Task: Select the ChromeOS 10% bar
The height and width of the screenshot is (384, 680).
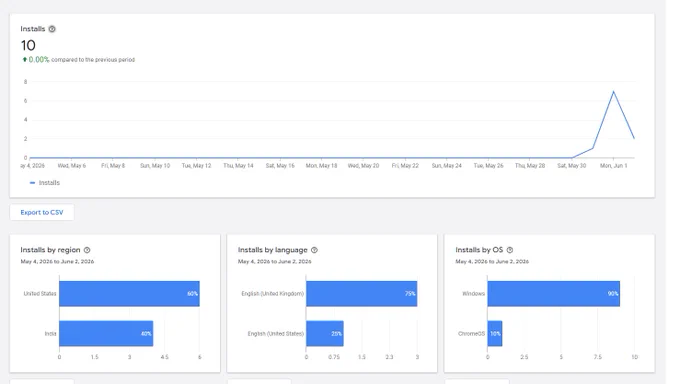Action: point(495,334)
